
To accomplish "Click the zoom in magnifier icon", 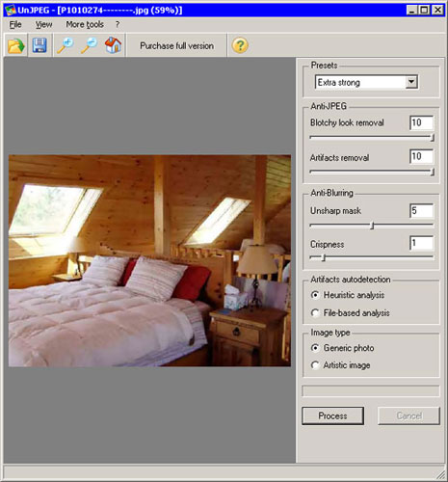I will (66, 45).
